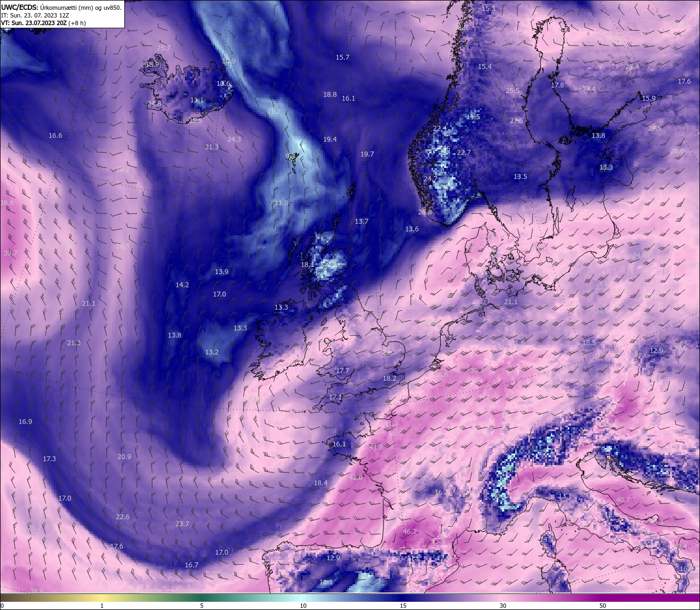
Task: Click the 41.8 value over France
Action: pos(376,448)
